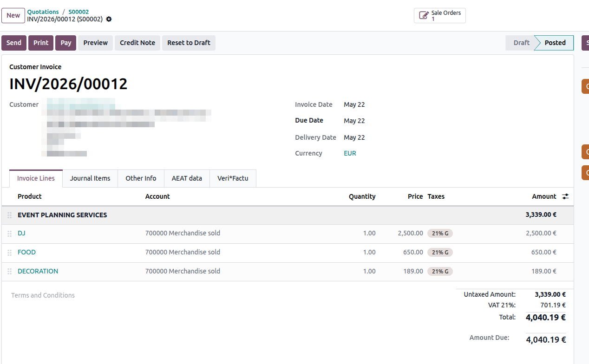Viewport: 589px width, 364px height.
Task: Open the invoice Preview
Action: (x=96, y=43)
